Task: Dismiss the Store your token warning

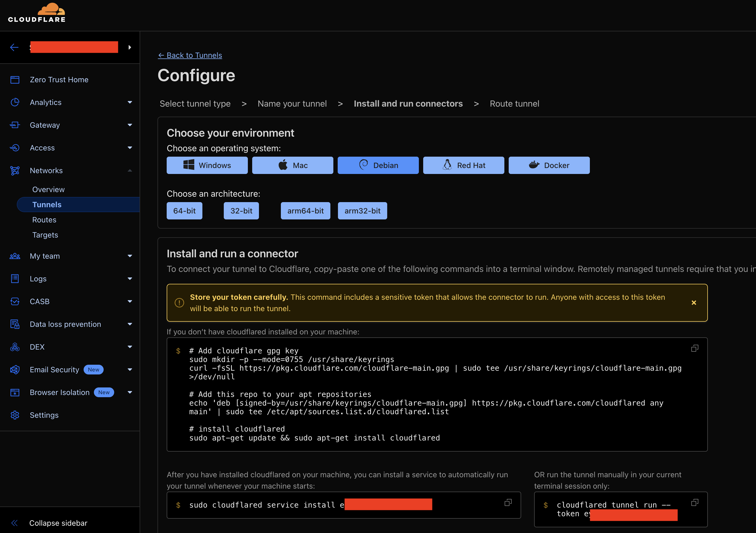Action: click(694, 302)
